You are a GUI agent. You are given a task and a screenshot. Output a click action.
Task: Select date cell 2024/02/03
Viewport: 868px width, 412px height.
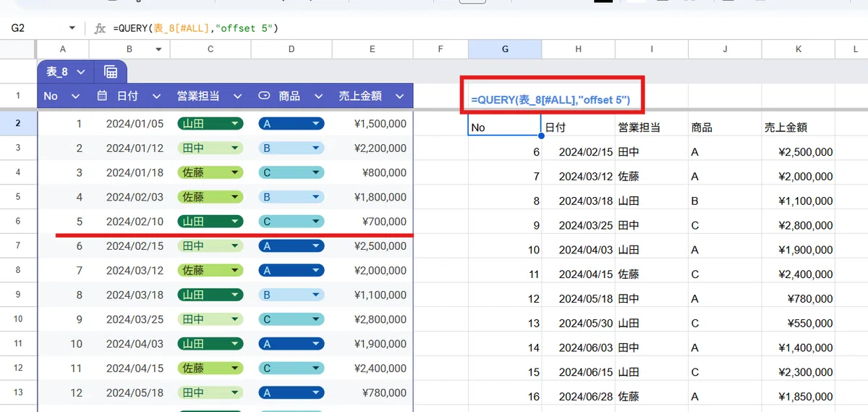129,197
